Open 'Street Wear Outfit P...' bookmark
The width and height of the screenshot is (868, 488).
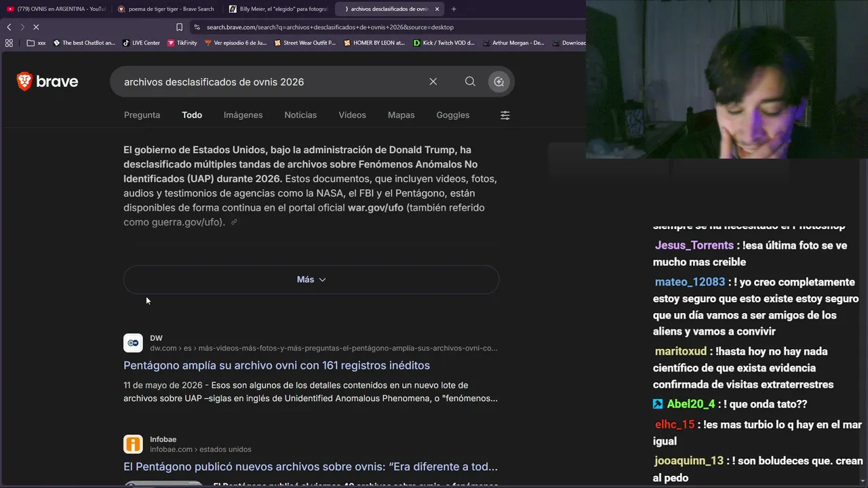304,43
